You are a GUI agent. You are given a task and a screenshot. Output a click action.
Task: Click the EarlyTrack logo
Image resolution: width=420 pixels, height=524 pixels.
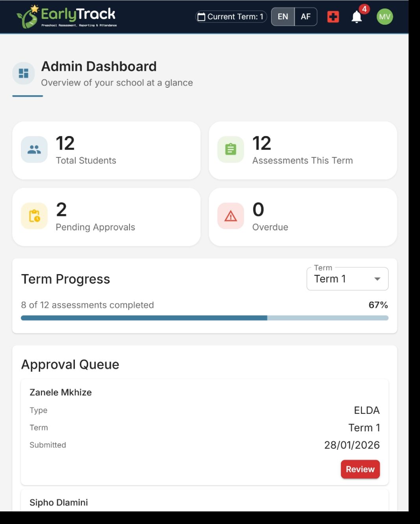point(67,17)
